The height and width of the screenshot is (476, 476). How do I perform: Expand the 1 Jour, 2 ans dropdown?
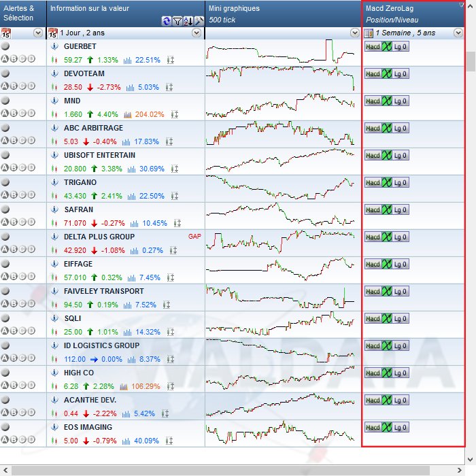click(197, 33)
